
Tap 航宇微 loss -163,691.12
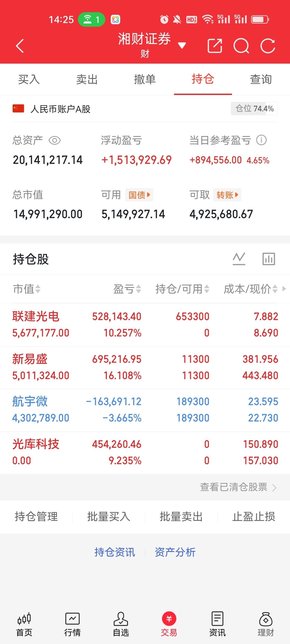pos(114,402)
